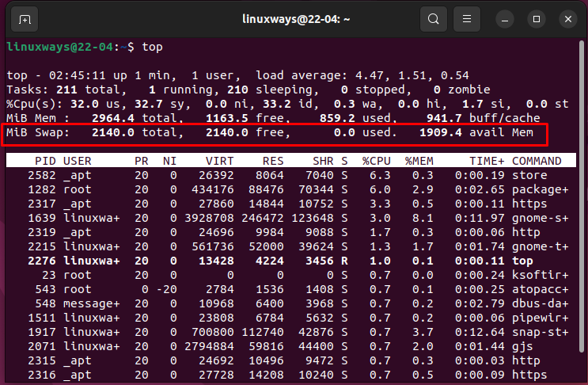Click the 'top' command at the prompt
This screenshot has height=385, width=588.
tap(152, 47)
